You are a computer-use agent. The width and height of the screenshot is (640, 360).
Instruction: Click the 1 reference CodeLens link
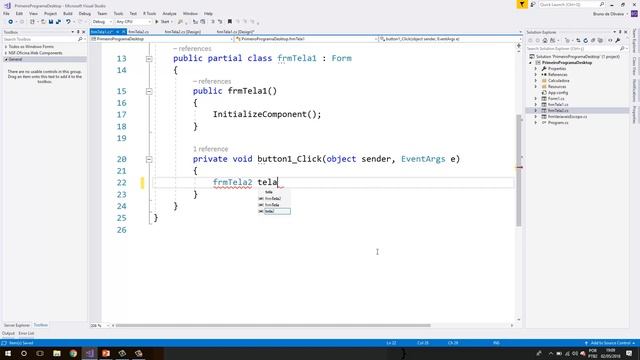pyautogui.click(x=211, y=149)
